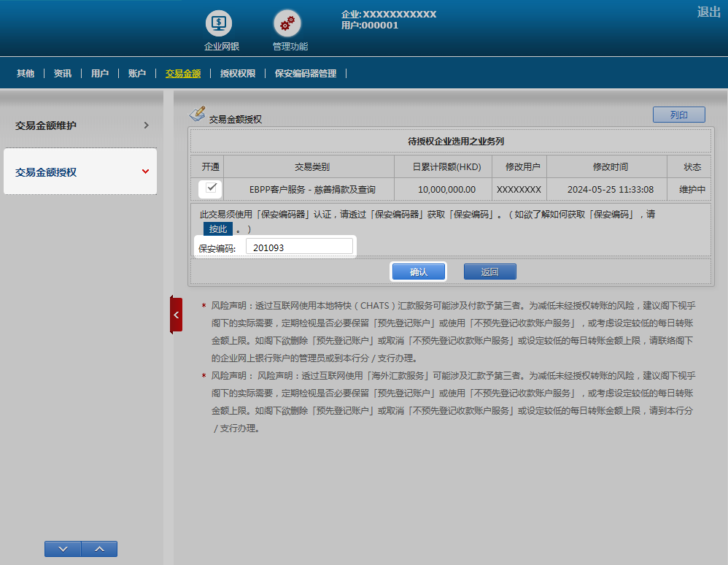Go to the 账户 menu

tap(137, 74)
